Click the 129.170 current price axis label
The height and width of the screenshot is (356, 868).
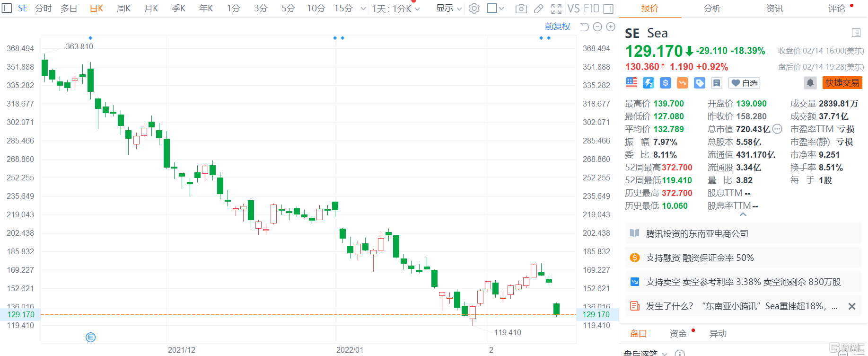point(21,314)
